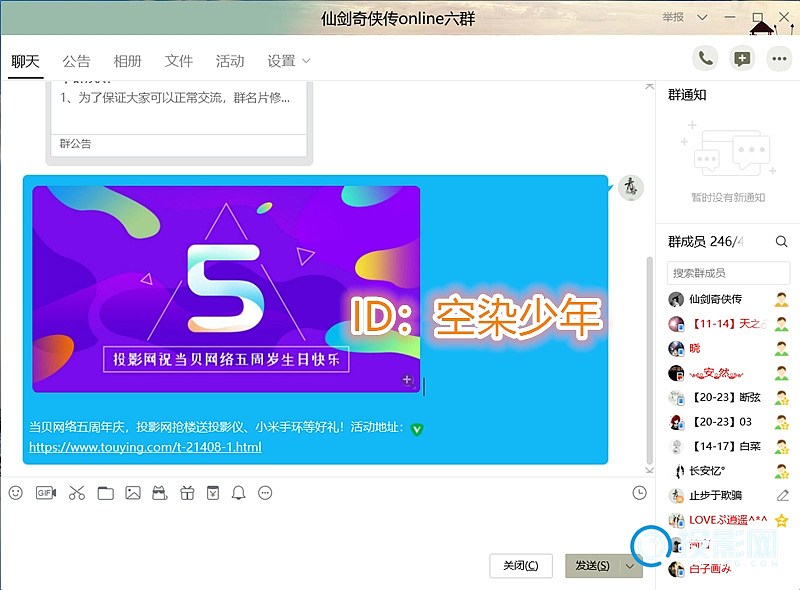The image size is (800, 590).
Task: Open the purple 5th anniversary image
Action: (x=226, y=289)
